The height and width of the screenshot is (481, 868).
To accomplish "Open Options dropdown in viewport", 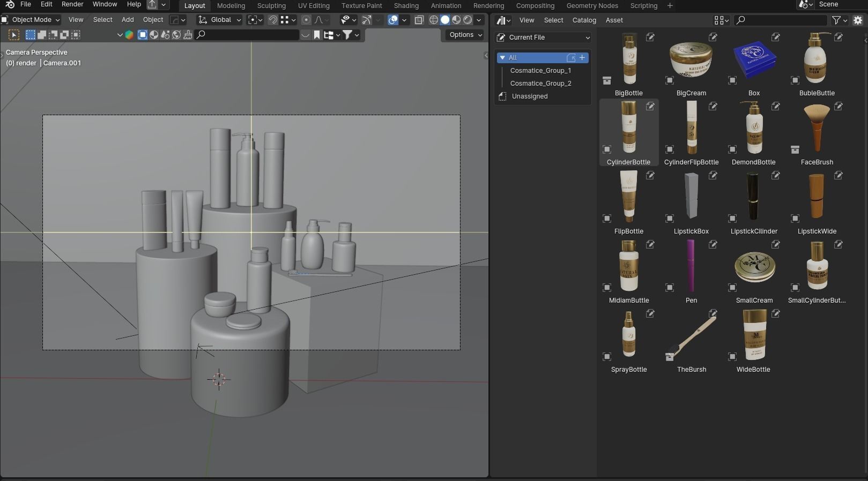I will click(x=464, y=35).
